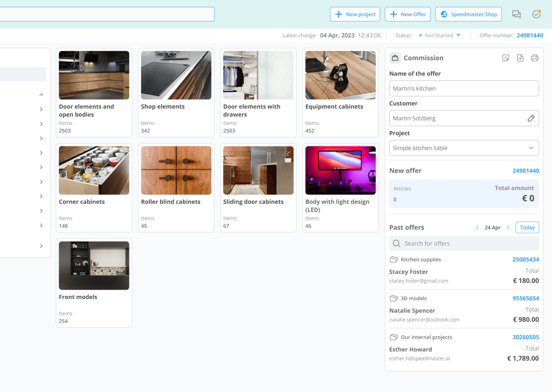Screen dimensions: 552x392
Task: Select the Stacey Foster offer name
Action: (408, 272)
